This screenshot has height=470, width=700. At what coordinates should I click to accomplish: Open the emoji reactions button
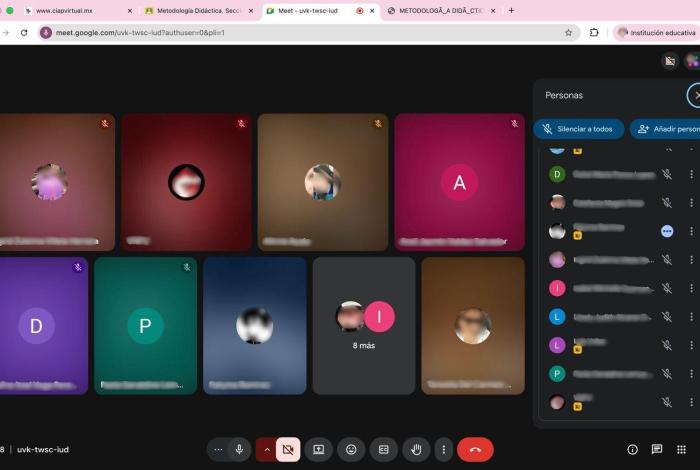pyautogui.click(x=351, y=450)
